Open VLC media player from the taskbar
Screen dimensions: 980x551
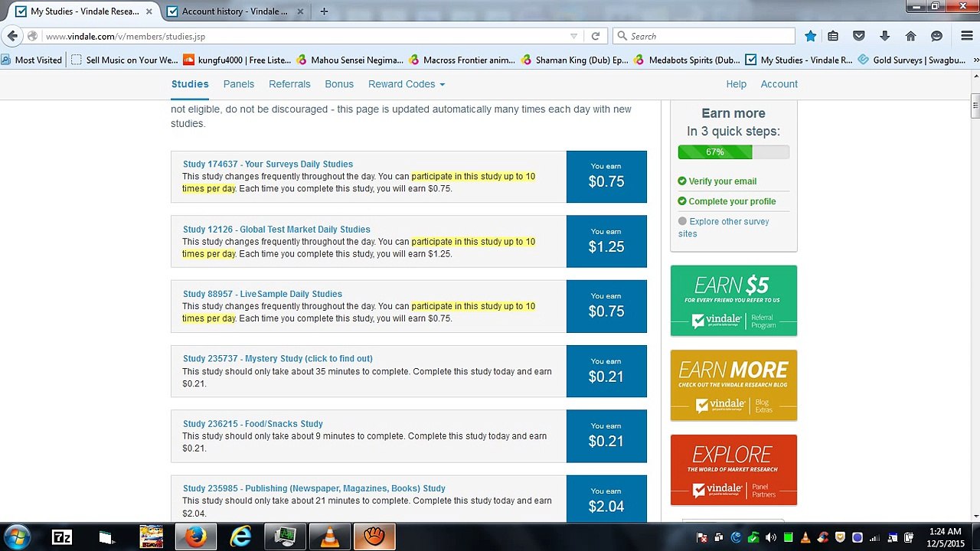pos(330,537)
